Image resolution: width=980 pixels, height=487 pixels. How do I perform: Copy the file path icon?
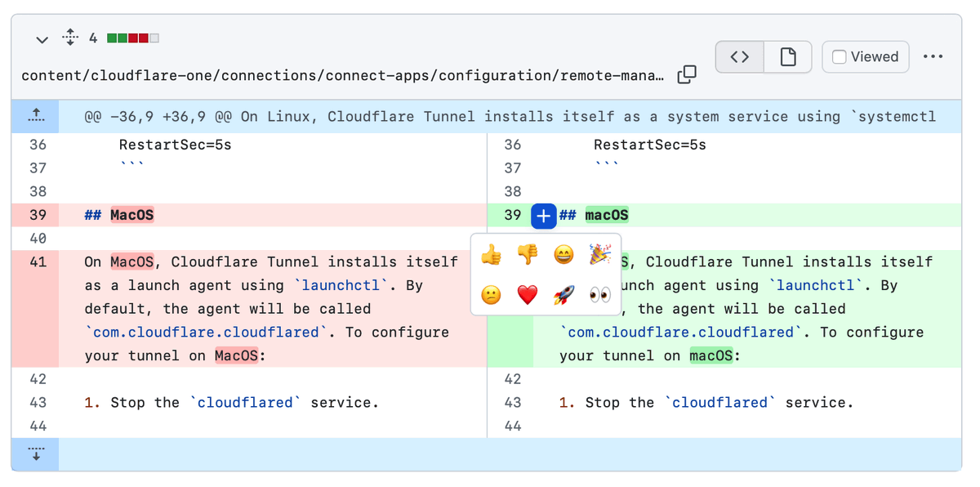[x=687, y=74]
